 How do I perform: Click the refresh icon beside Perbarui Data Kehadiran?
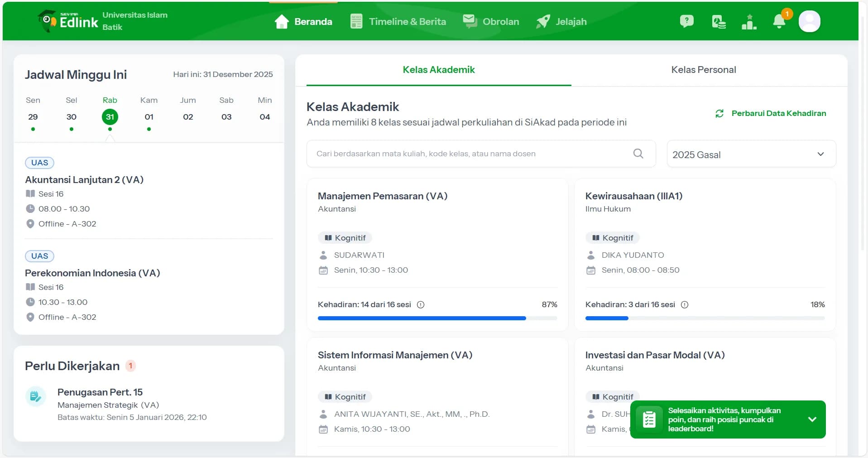click(719, 113)
